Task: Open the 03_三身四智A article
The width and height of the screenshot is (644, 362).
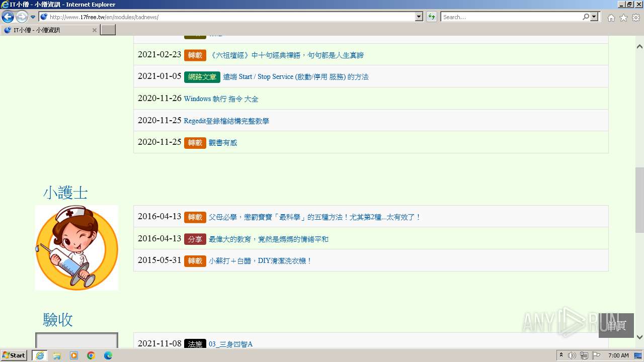Action: point(230,344)
